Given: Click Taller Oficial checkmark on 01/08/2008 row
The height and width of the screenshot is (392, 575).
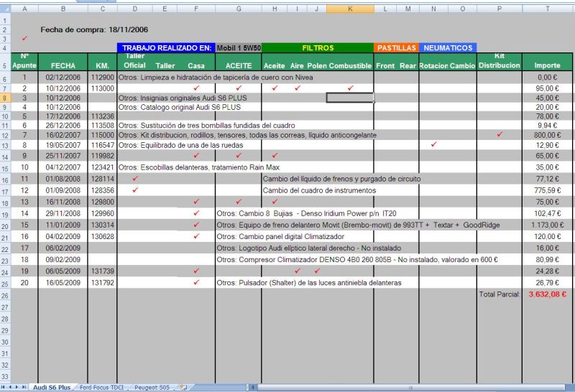Looking at the screenshot, I should tap(135, 179).
